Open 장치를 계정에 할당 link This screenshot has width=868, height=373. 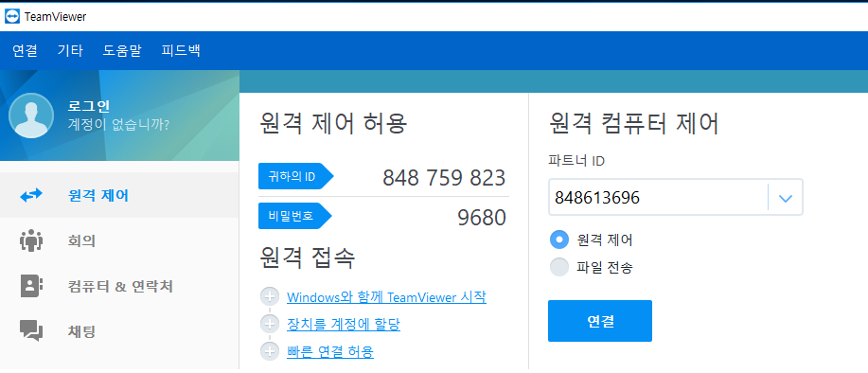tap(344, 325)
